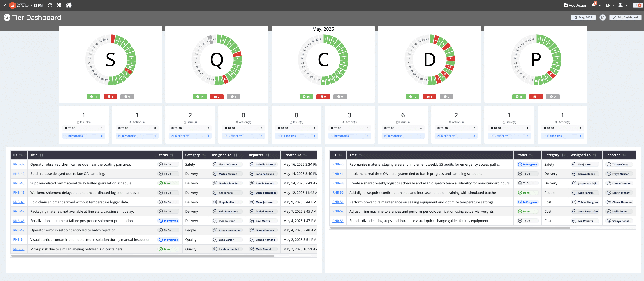The width and height of the screenshot is (644, 281).
Task: Click red 2 badge under Q chart
Action: (217, 97)
